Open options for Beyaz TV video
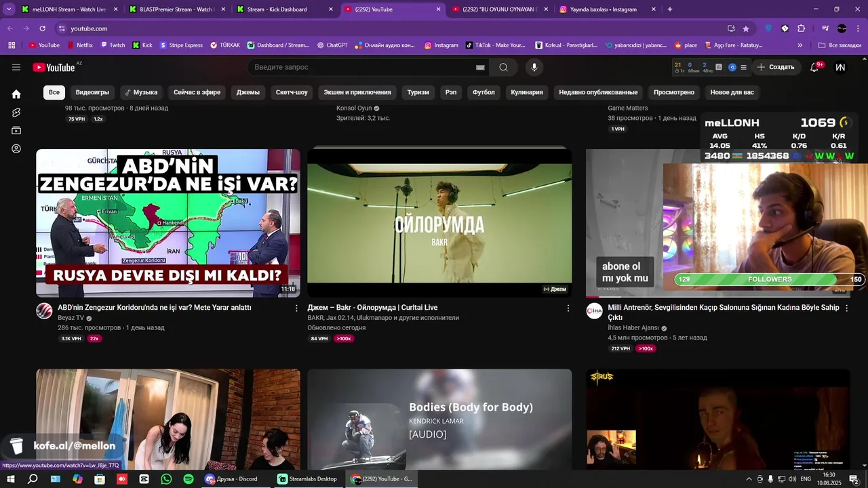Screen dimensions: 868x488 tap(296, 308)
